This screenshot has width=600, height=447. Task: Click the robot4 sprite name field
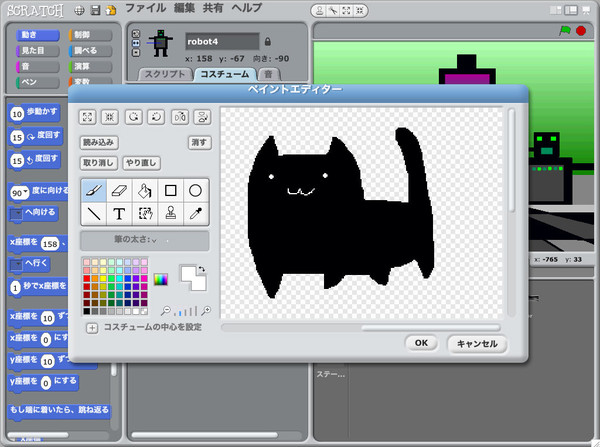[220, 41]
